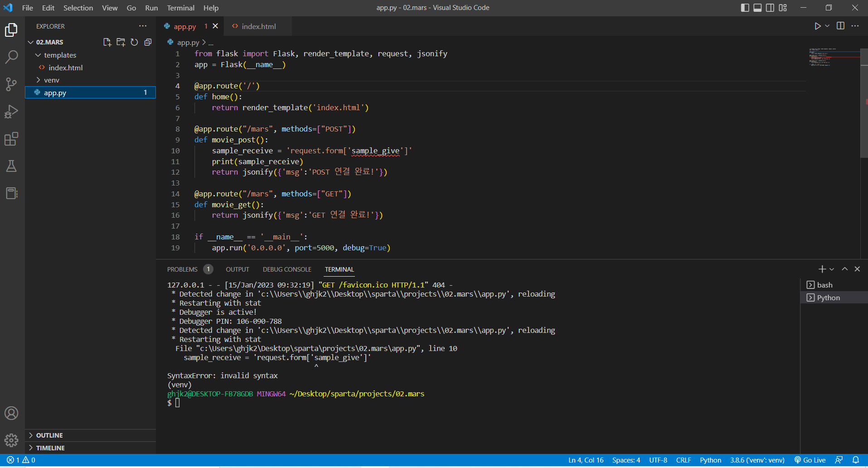Screen dimensions: 868x468
Task: Click app.py in the breadcrumb bar
Action: [188, 42]
